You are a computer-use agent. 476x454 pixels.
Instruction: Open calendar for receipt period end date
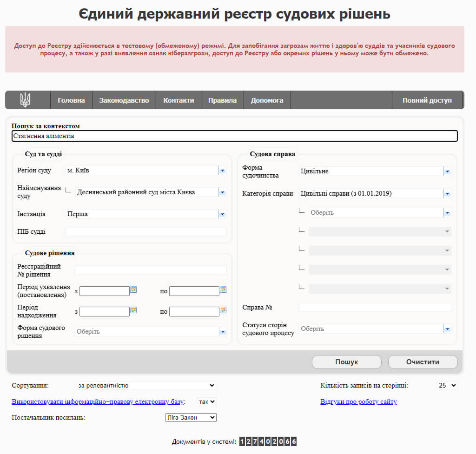[223, 310]
